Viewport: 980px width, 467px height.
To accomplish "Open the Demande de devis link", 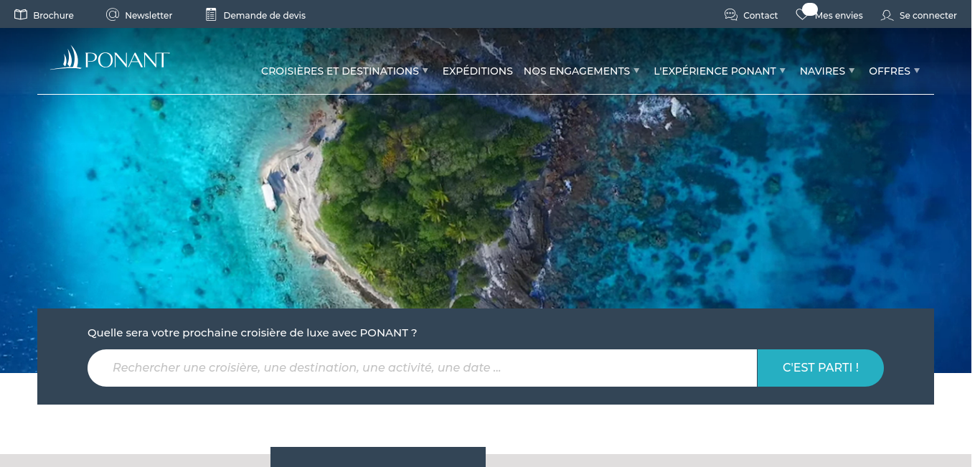I will [x=265, y=15].
